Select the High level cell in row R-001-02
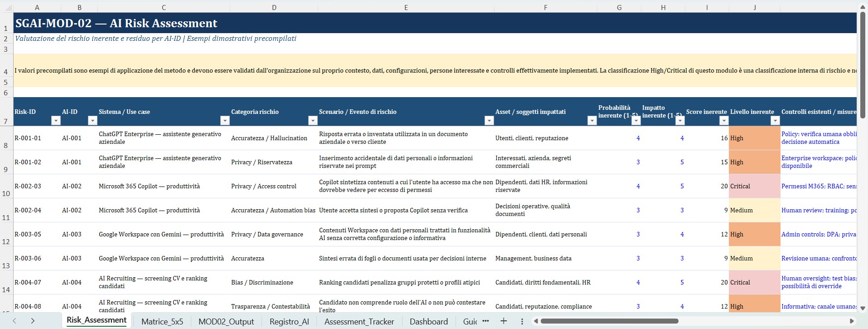The width and height of the screenshot is (868, 329). [755, 162]
